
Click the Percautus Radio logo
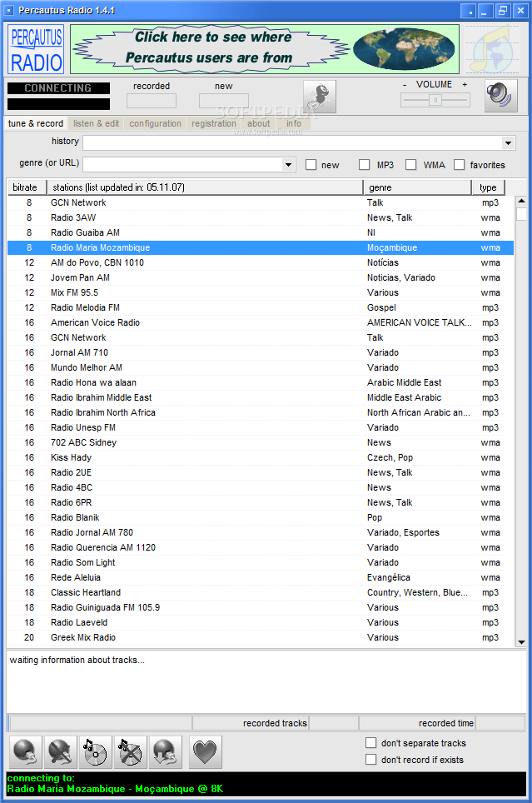(x=36, y=49)
